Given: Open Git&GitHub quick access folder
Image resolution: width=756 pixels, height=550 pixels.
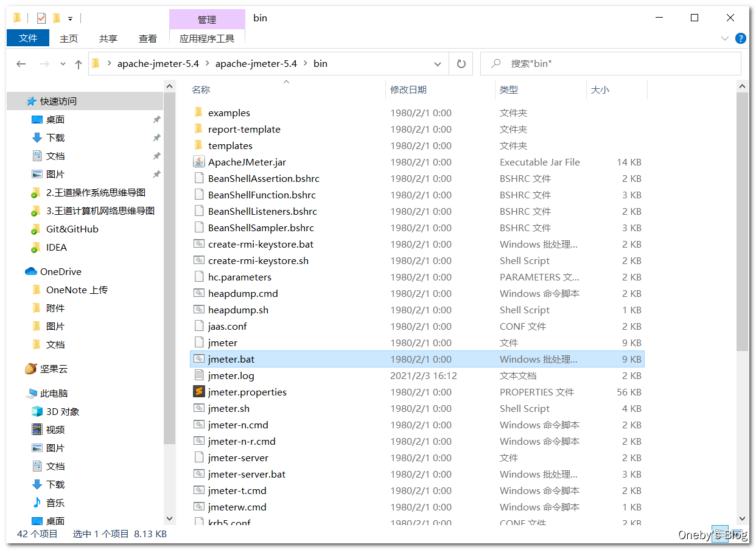Looking at the screenshot, I should [65, 229].
